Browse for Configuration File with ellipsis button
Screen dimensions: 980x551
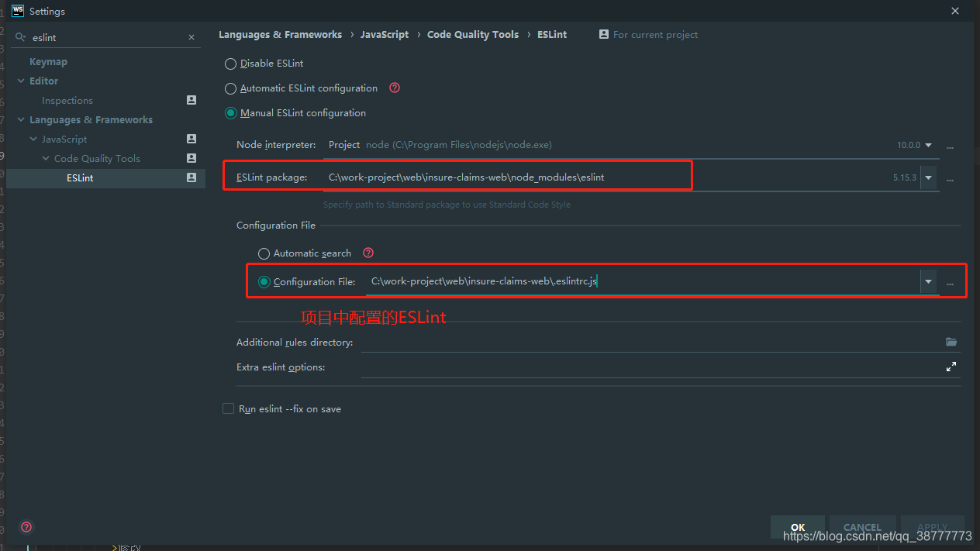(950, 282)
